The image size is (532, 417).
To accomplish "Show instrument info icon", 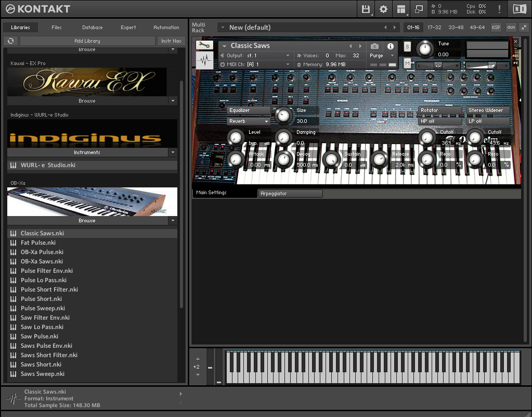I will point(391,46).
